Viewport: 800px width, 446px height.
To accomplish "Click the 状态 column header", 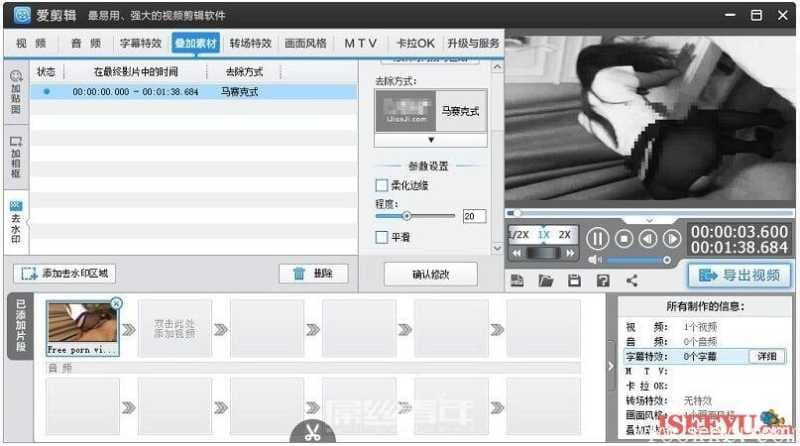I will (x=46, y=72).
